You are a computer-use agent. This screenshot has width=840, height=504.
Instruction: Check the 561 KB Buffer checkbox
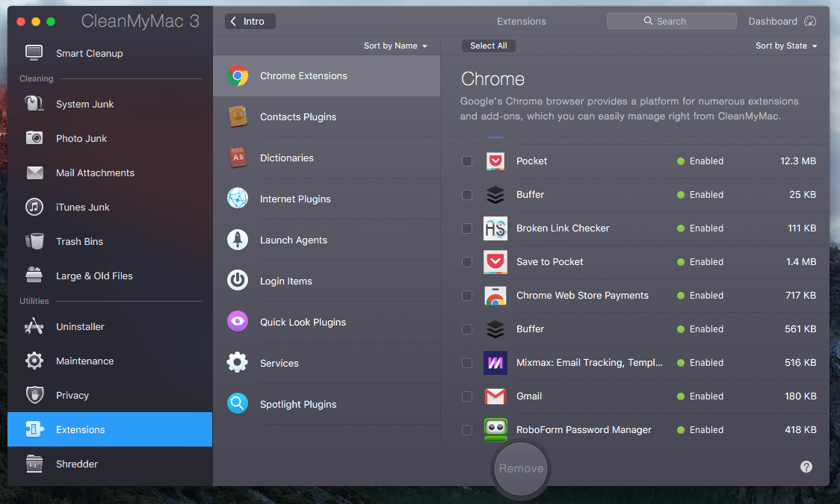pyautogui.click(x=467, y=329)
